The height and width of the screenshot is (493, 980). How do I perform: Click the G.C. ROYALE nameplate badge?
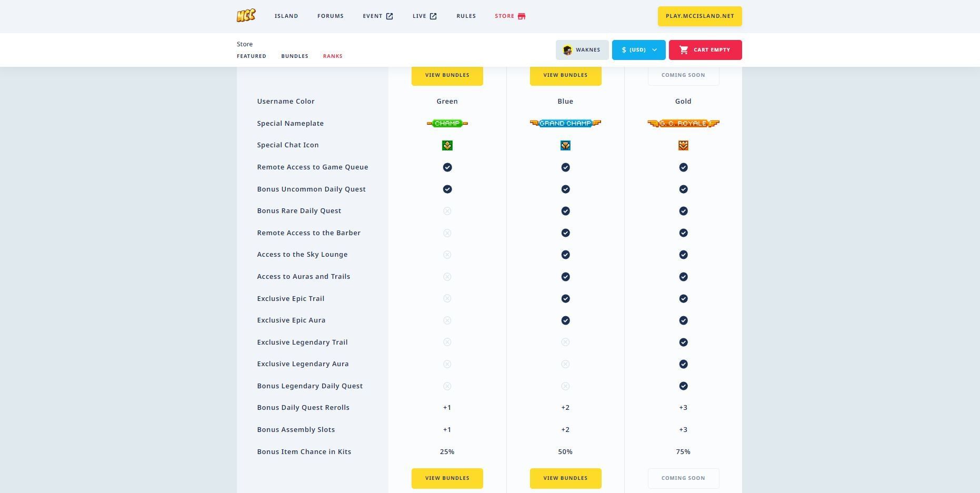683,123
